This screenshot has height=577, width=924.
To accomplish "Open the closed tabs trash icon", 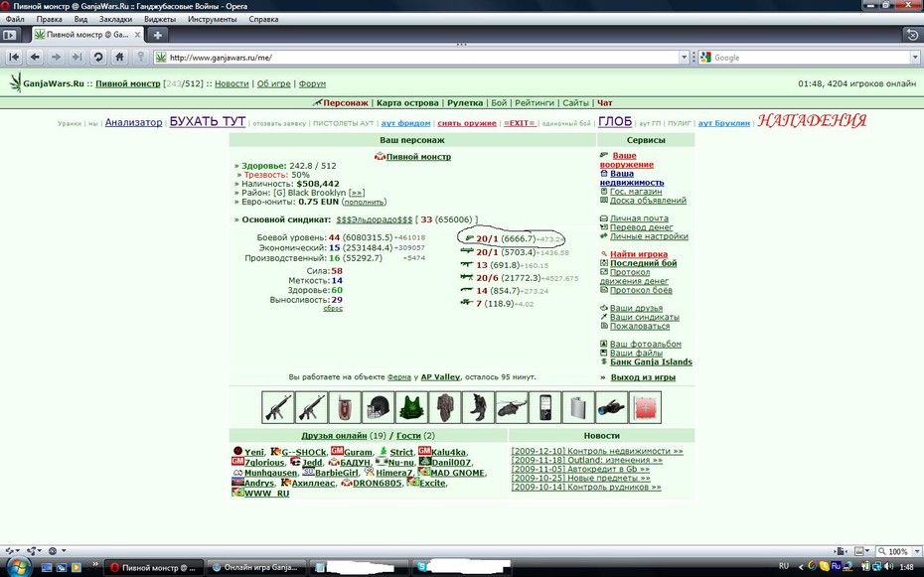I will coord(912,35).
